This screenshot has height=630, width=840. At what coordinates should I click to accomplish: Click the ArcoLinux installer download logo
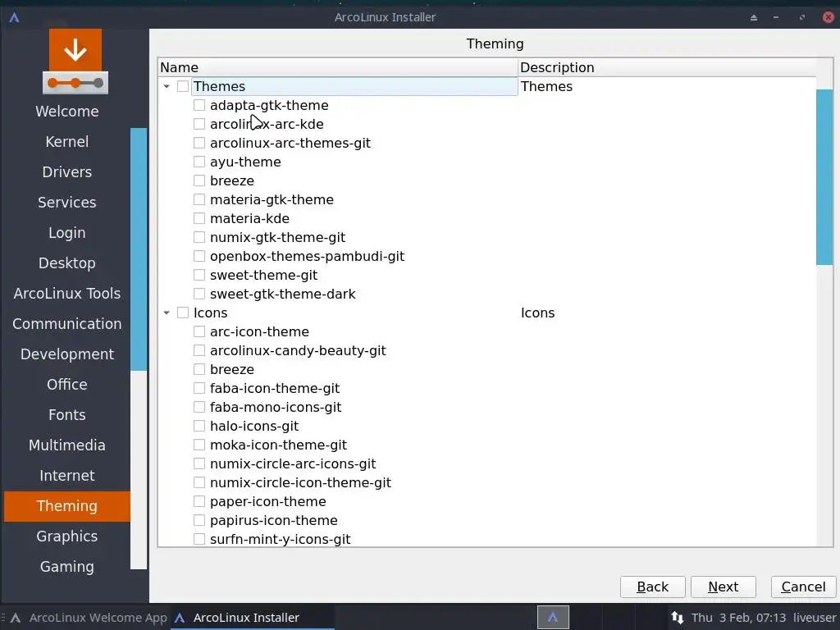pyautogui.click(x=75, y=62)
